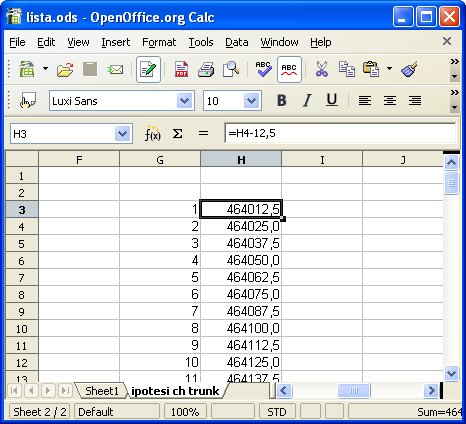Click the Print File Directly icon
Image resolution: width=466 pixels, height=424 pixels.
tap(206, 69)
